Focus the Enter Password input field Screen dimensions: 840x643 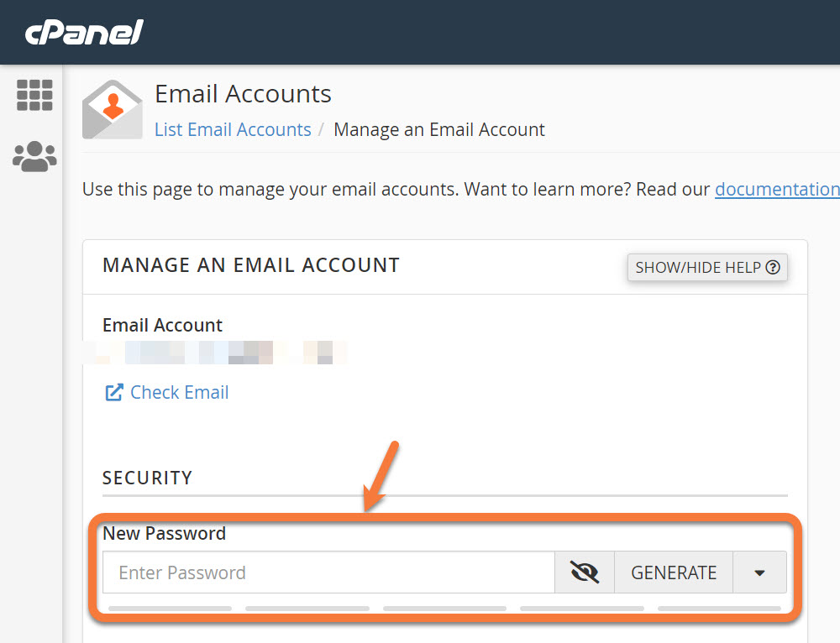pos(328,572)
